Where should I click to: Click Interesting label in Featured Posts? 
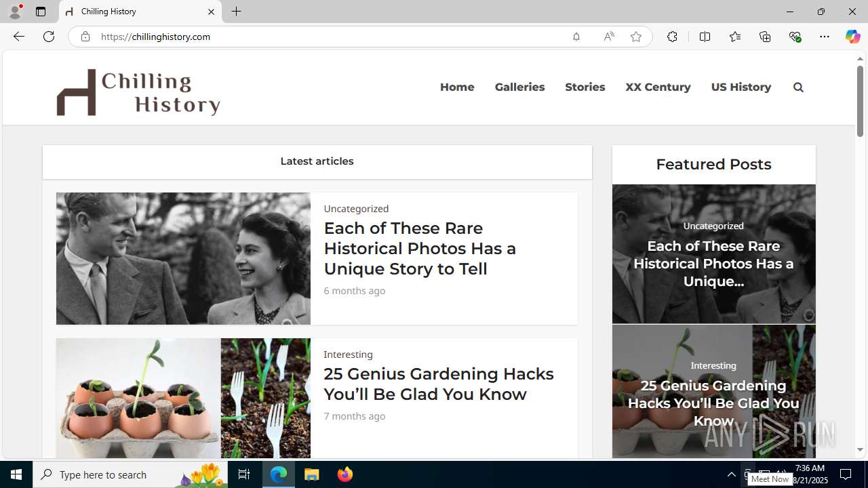pyautogui.click(x=713, y=365)
